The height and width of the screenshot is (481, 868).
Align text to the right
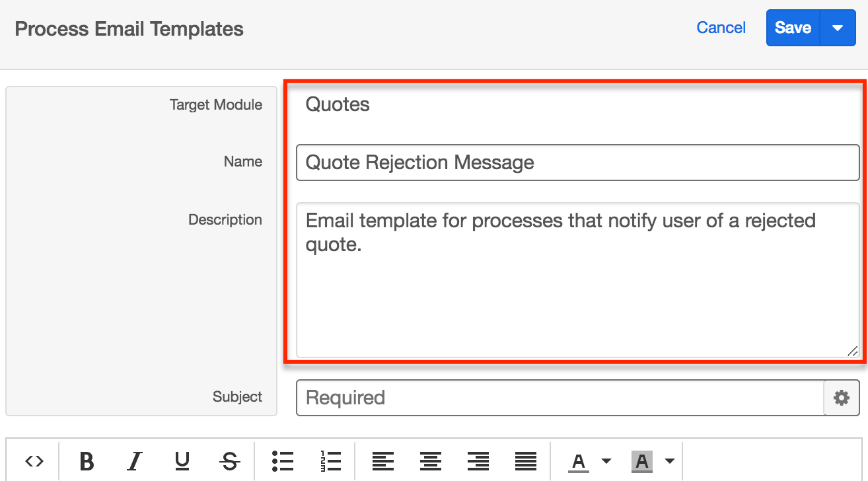478,461
